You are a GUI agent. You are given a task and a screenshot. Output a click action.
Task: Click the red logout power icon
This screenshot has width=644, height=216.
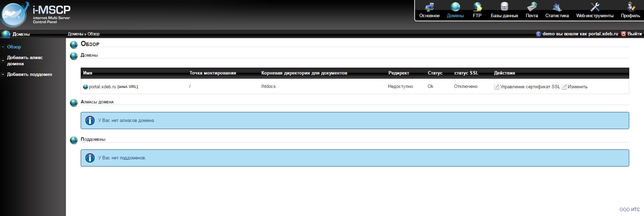tap(623, 34)
